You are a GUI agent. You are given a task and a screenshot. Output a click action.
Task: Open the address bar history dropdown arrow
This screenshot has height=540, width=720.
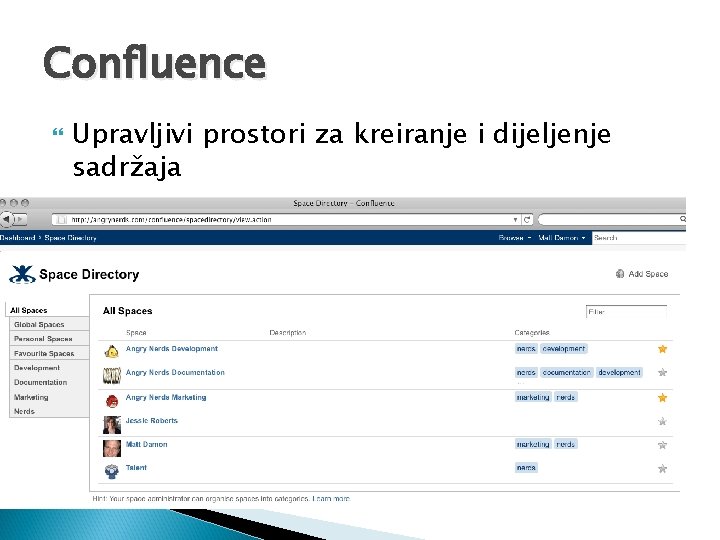pos(515,219)
